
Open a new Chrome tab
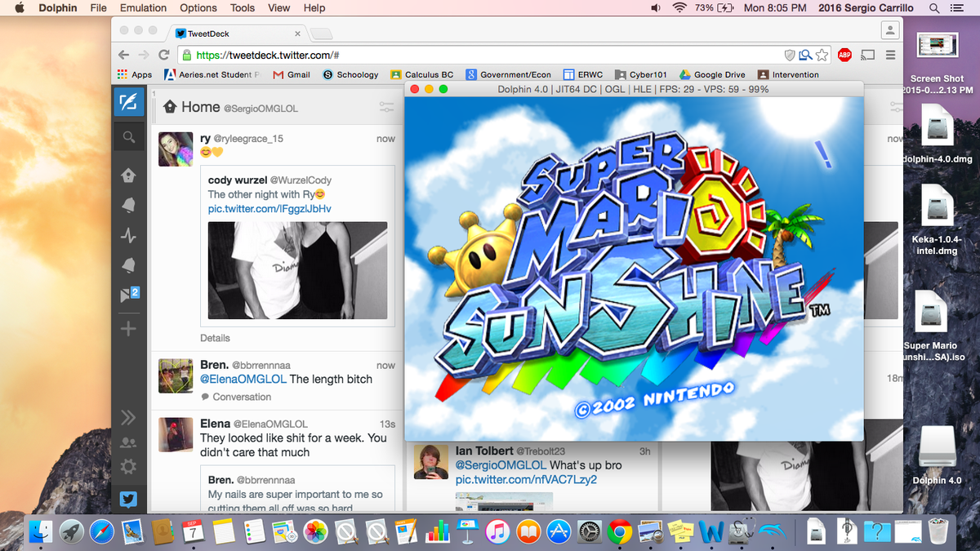pyautogui.click(x=321, y=33)
